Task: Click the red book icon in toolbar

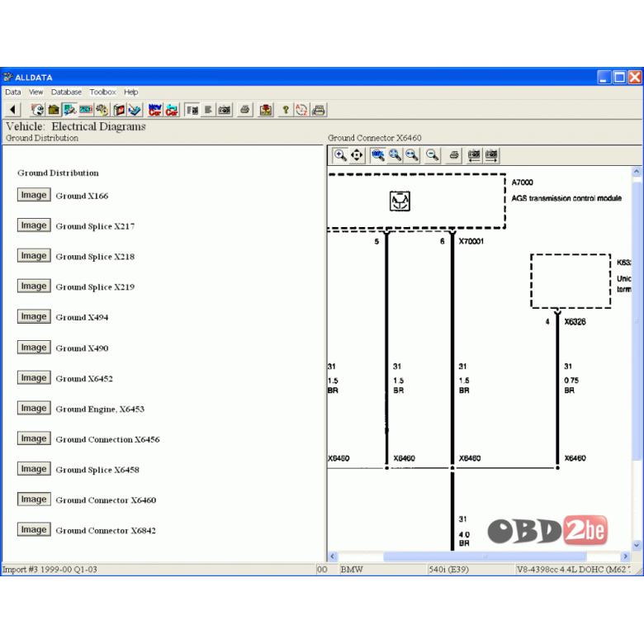Action: (x=119, y=110)
